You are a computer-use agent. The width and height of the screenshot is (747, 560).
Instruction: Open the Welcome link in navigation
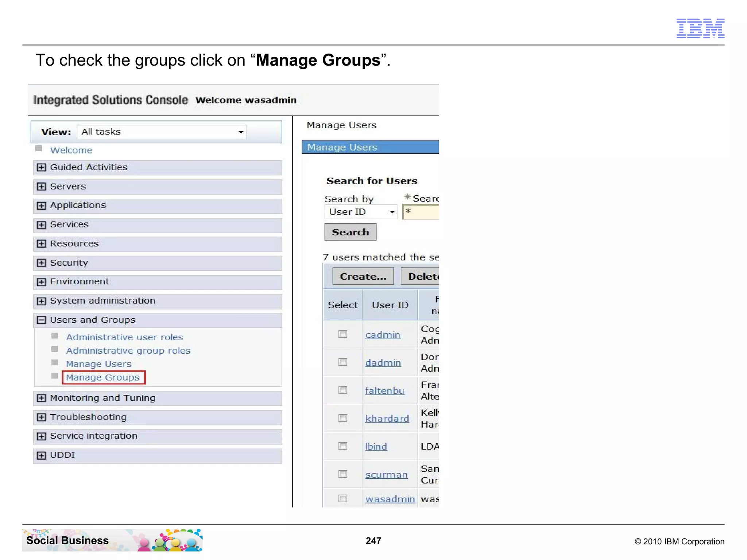71,150
